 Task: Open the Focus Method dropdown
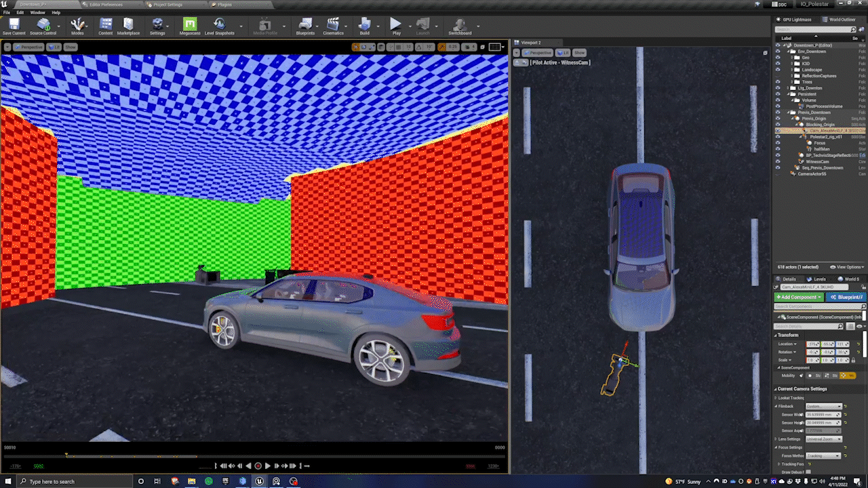824,455
